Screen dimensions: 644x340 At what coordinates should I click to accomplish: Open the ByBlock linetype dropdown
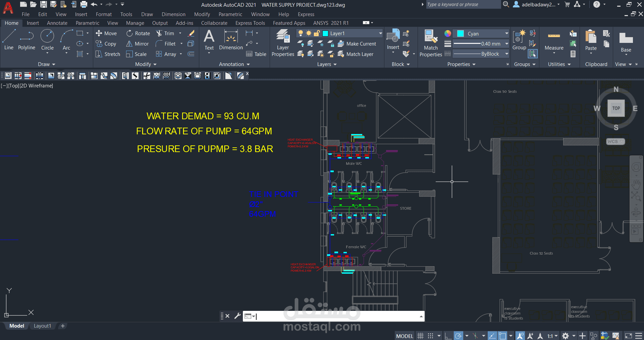point(506,54)
